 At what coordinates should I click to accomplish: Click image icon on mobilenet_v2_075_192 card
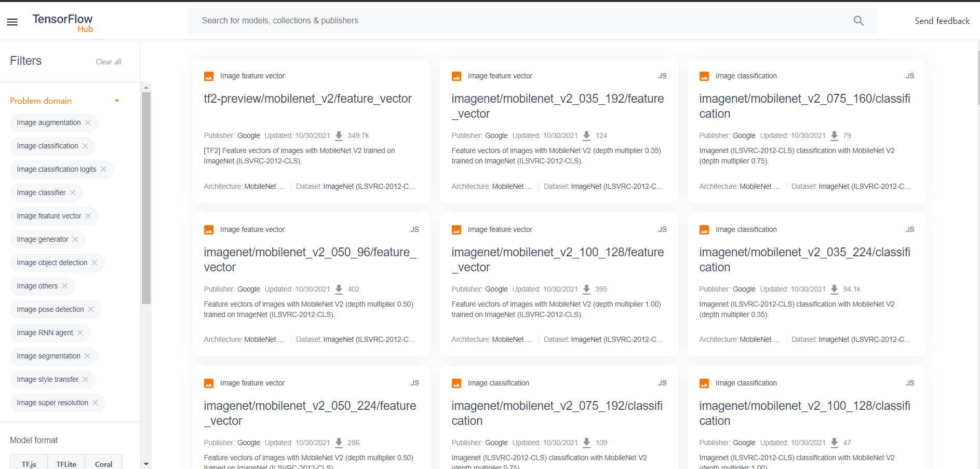click(457, 383)
